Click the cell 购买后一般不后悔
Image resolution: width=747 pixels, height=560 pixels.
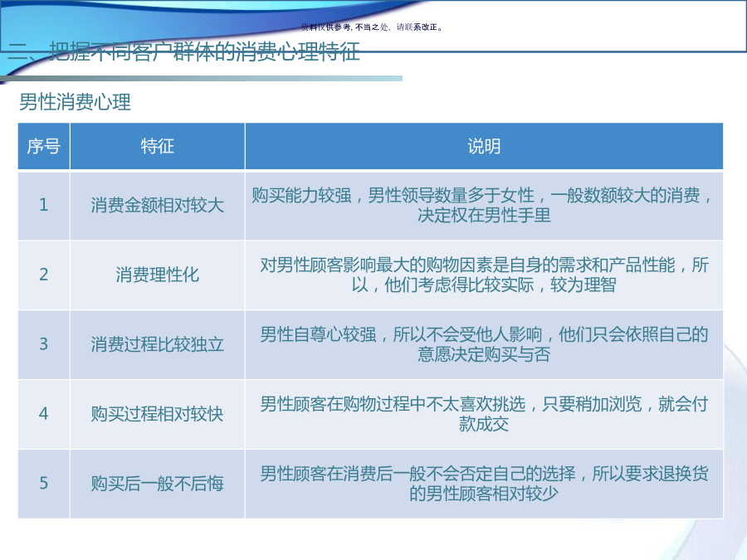158,484
